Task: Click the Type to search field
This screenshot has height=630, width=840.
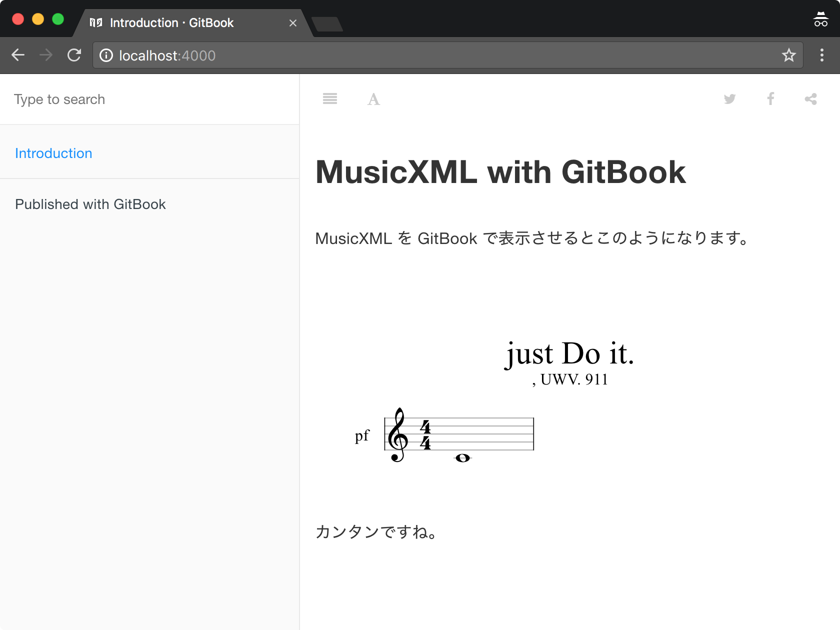Action: pyautogui.click(x=149, y=99)
